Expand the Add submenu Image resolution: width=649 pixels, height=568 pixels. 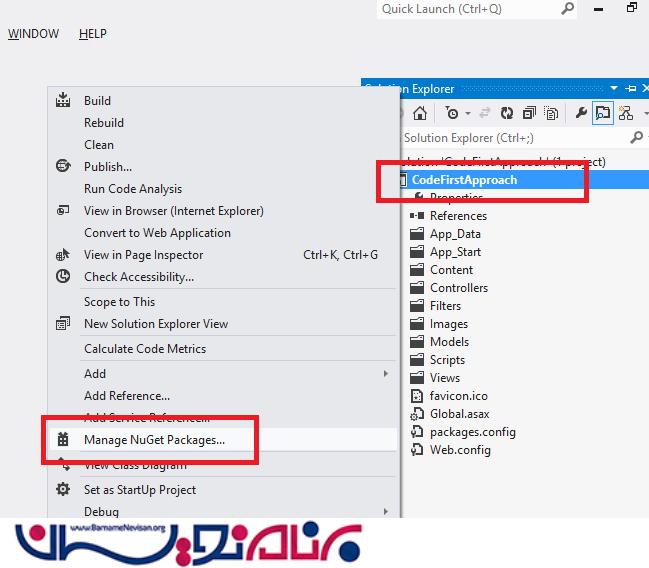[386, 373]
